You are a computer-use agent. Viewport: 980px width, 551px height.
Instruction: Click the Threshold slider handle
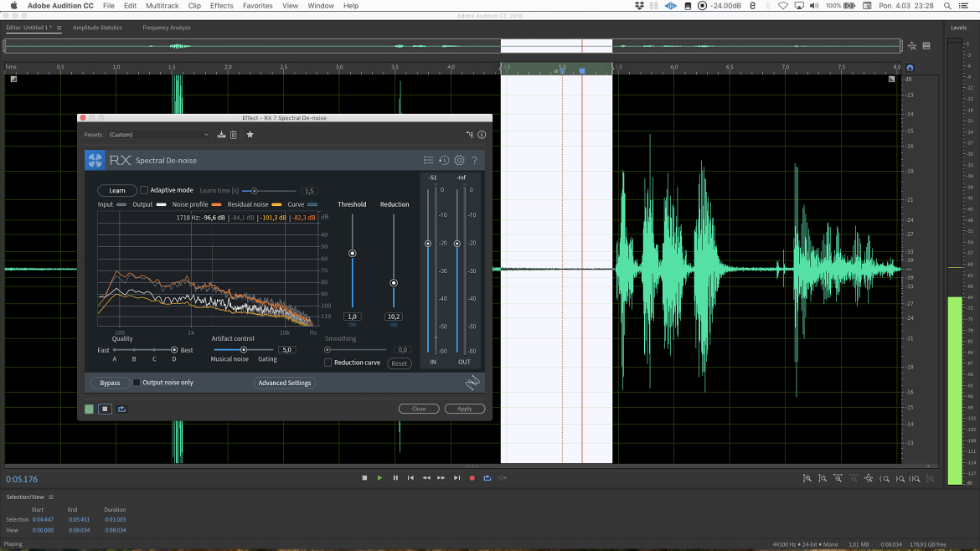[353, 254]
